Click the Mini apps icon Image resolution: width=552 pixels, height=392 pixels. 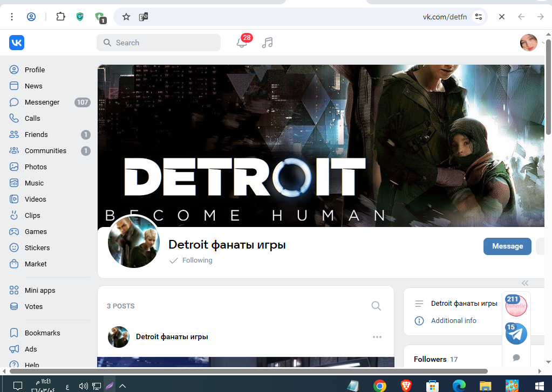tap(14, 290)
